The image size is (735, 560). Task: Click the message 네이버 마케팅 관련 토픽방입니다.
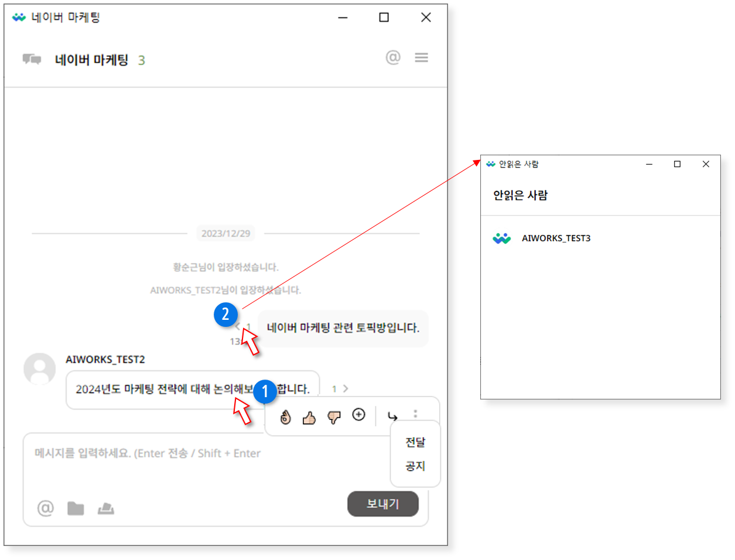point(343,328)
